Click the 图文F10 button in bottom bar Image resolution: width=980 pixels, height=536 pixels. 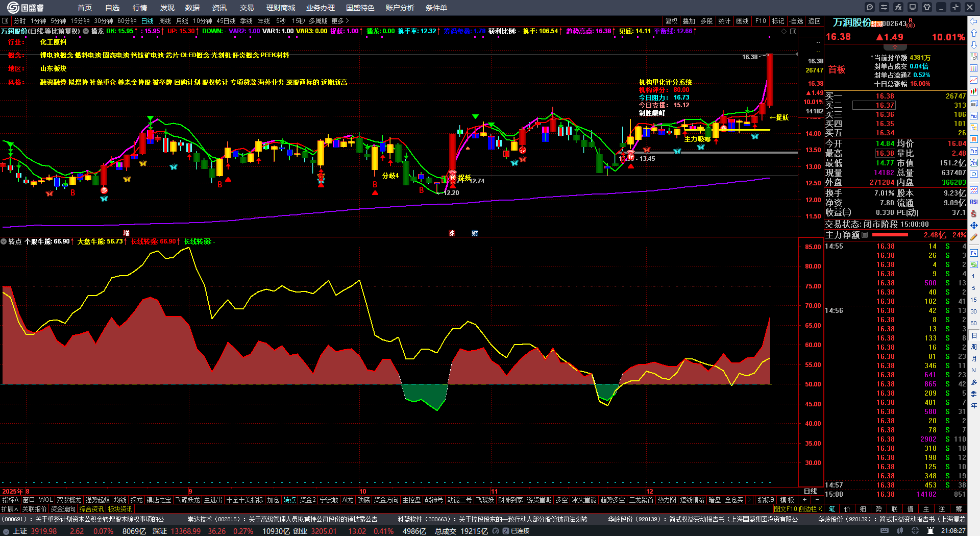785,509
